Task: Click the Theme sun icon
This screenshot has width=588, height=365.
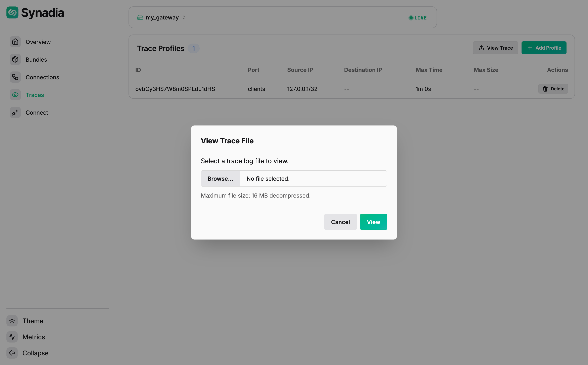Action: coord(12,321)
